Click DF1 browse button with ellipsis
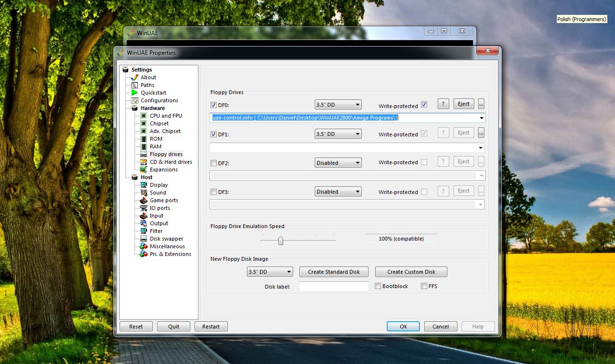Viewport: 615px width, 364px height. click(x=481, y=133)
